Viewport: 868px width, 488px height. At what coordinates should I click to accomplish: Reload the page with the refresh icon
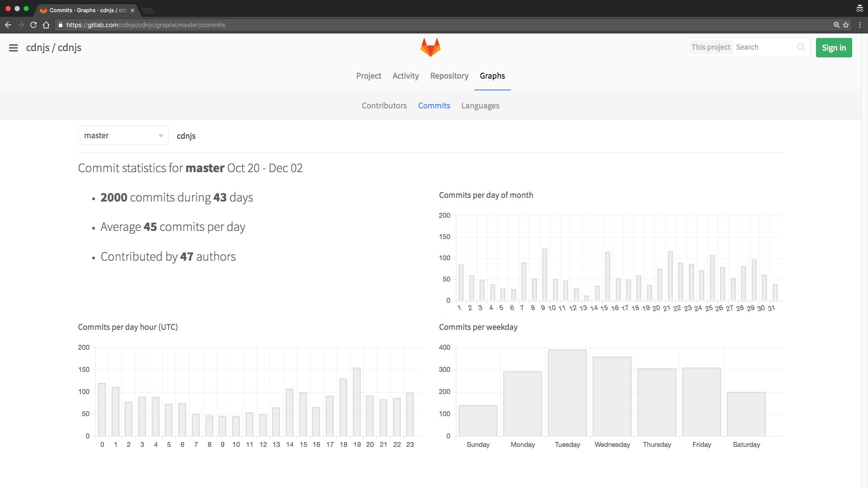(33, 25)
